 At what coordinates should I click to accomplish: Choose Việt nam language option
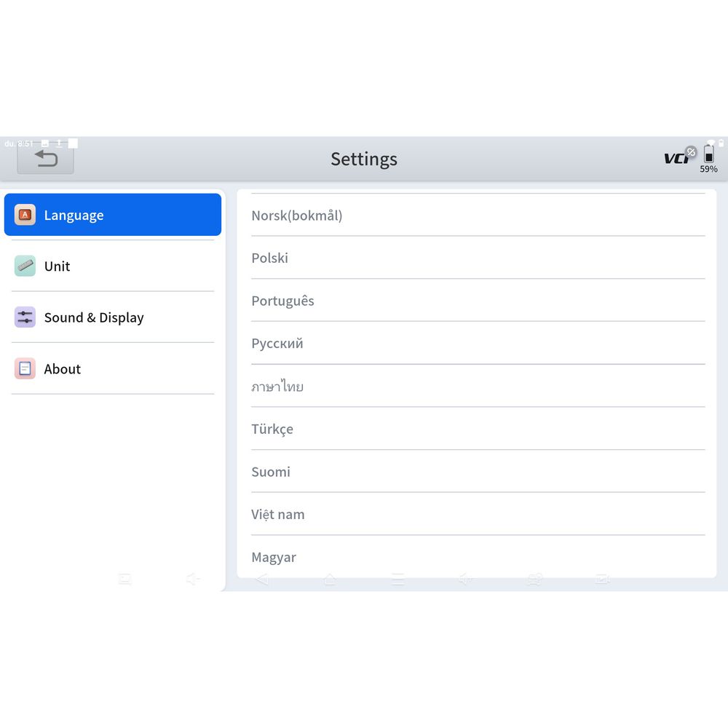tap(478, 514)
